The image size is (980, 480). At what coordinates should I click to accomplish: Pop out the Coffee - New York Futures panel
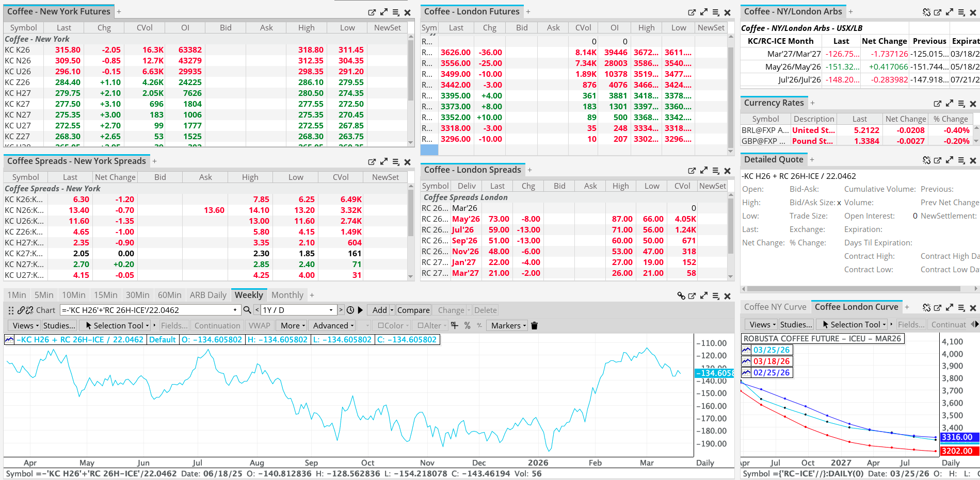click(x=372, y=12)
